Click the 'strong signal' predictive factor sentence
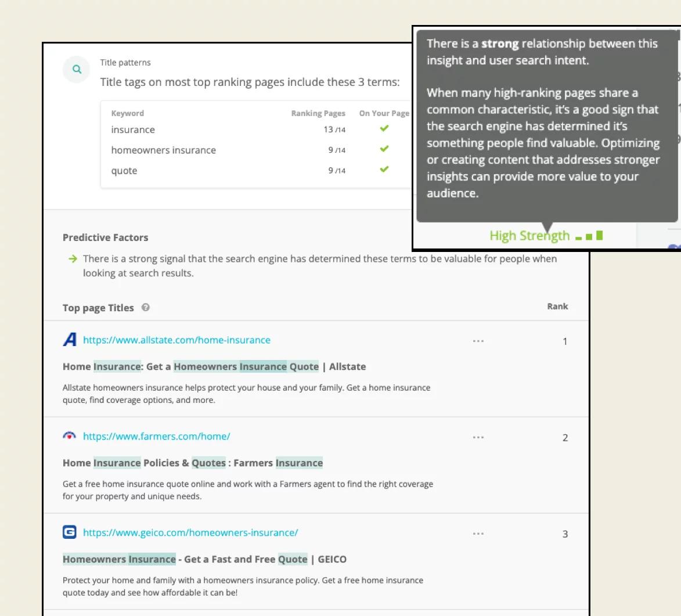Viewport: 681px width, 616px height. pos(320,266)
